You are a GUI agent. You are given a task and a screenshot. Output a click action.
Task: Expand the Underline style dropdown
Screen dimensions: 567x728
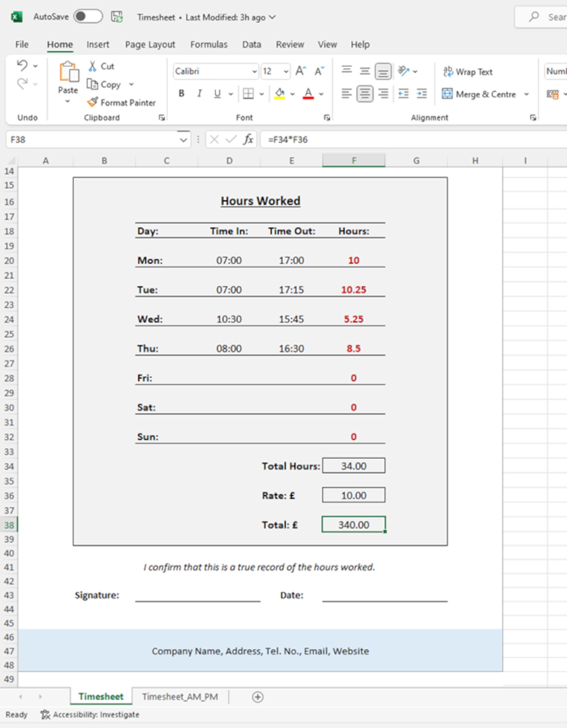point(230,94)
